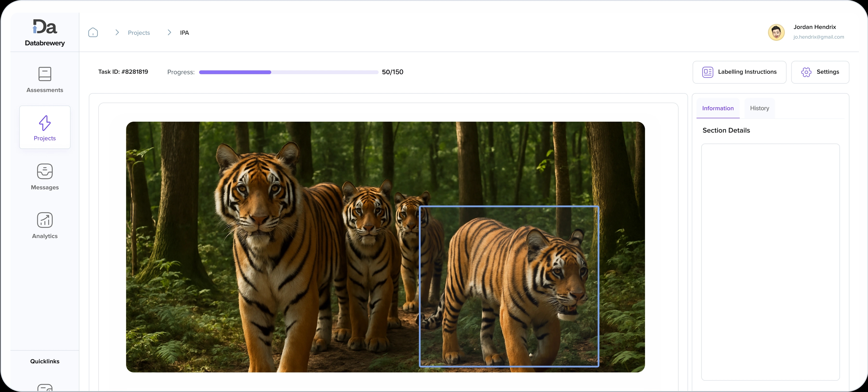Click chevron before Projects breadcrumb
This screenshot has width=868, height=392.
click(117, 32)
